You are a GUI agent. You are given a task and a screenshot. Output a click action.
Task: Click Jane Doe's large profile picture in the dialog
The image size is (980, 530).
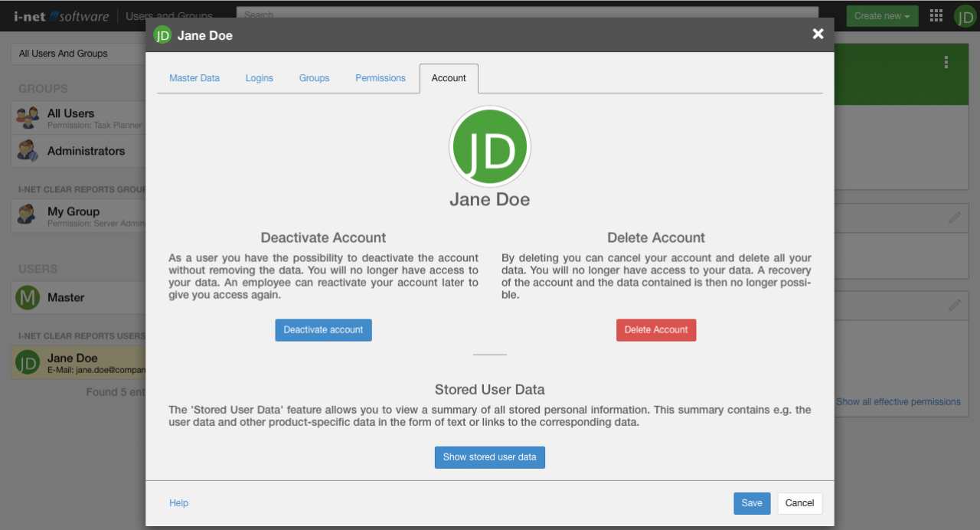[x=489, y=146]
